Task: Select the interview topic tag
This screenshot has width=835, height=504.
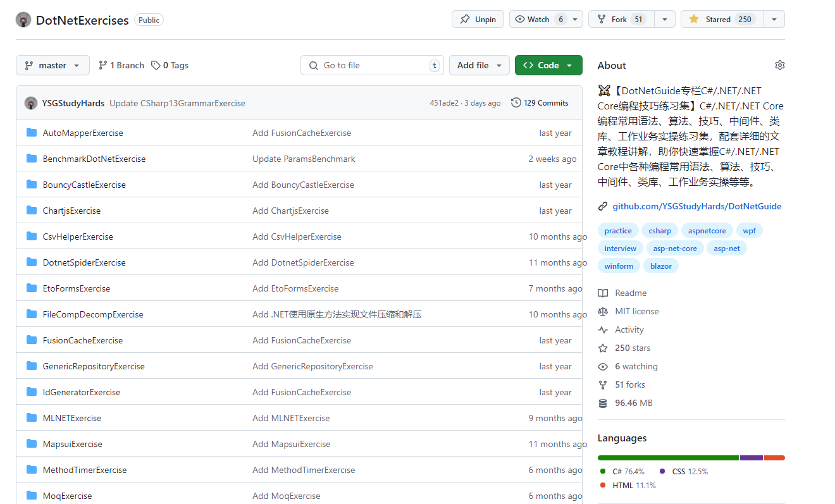Action: [x=621, y=249]
